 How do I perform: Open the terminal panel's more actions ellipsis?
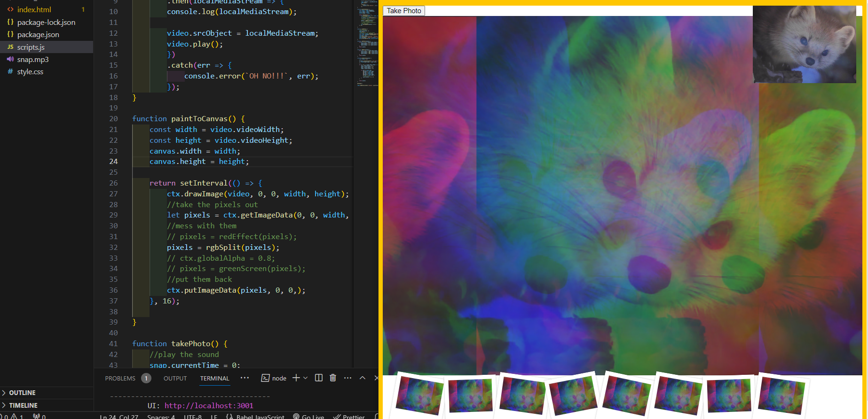tap(347, 378)
